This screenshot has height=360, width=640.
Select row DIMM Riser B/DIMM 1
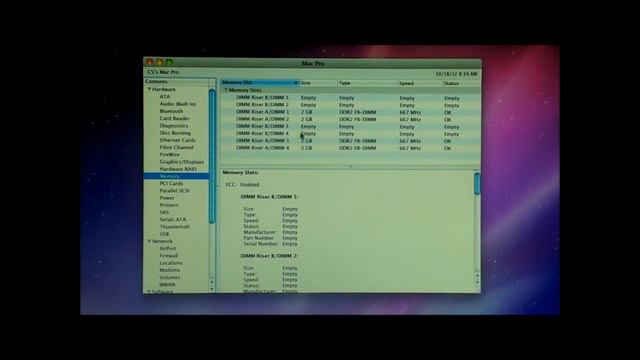tap(350, 98)
